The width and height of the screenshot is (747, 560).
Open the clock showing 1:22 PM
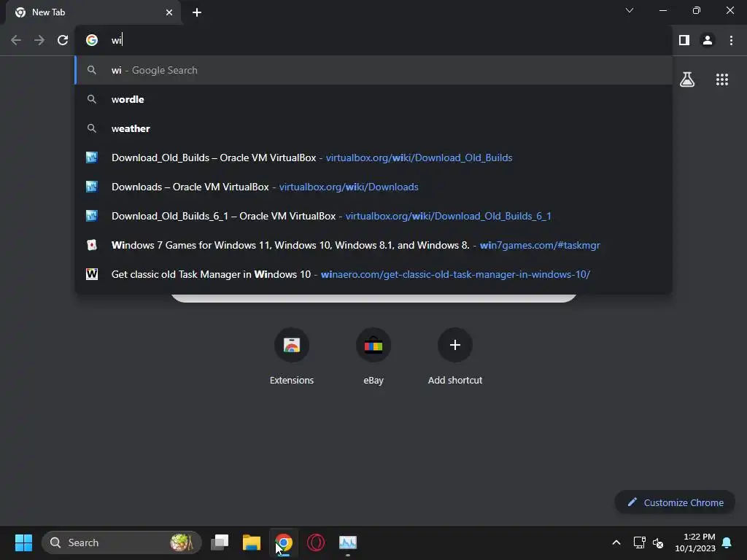pos(695,542)
